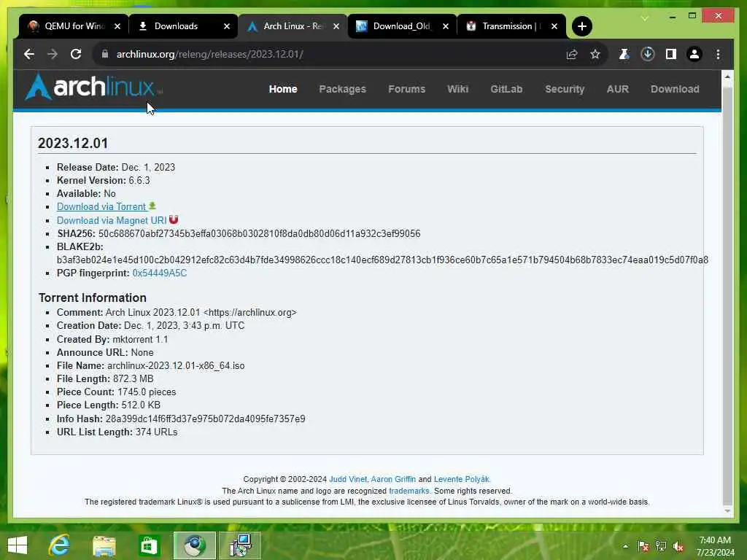
Task: Open GitLab in the site navigation
Action: tap(506, 89)
